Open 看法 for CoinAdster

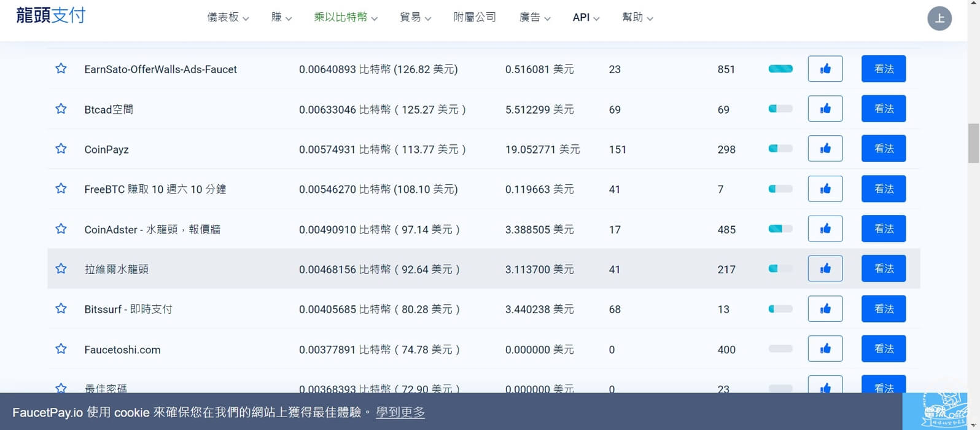(884, 229)
